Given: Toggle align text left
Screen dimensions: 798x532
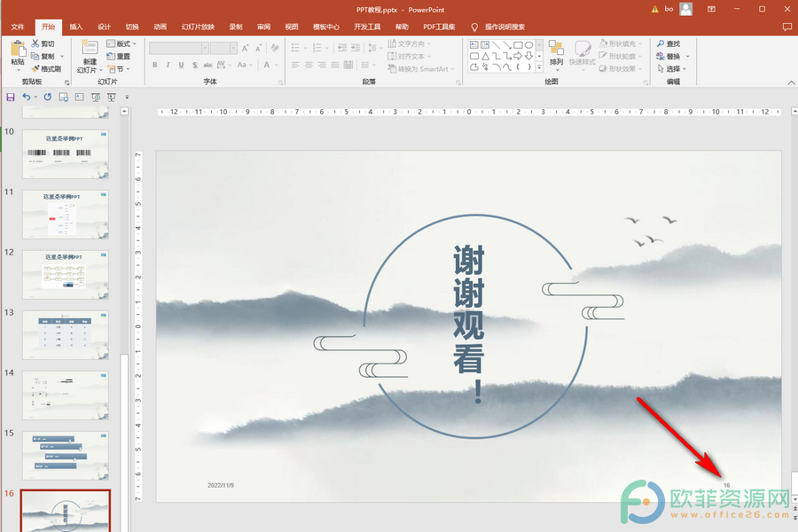Looking at the screenshot, I should 295,65.
